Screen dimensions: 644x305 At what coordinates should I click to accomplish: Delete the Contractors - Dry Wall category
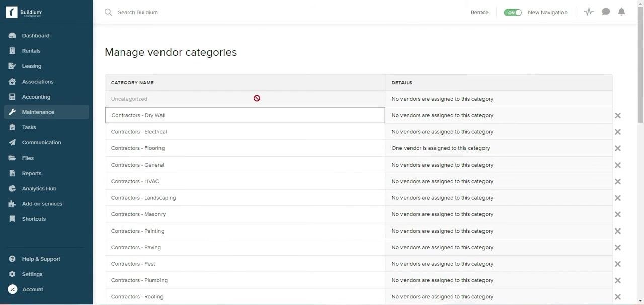click(x=618, y=115)
